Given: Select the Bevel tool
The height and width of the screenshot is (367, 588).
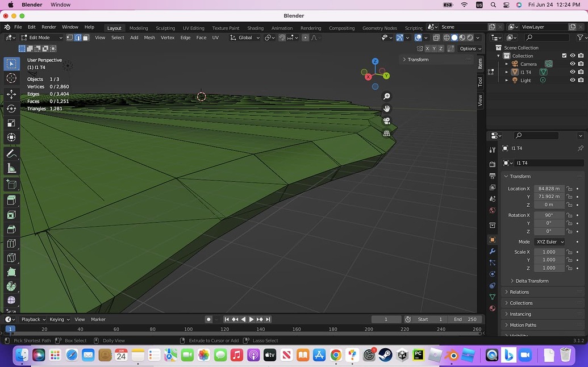Looking at the screenshot, I should (11, 229).
